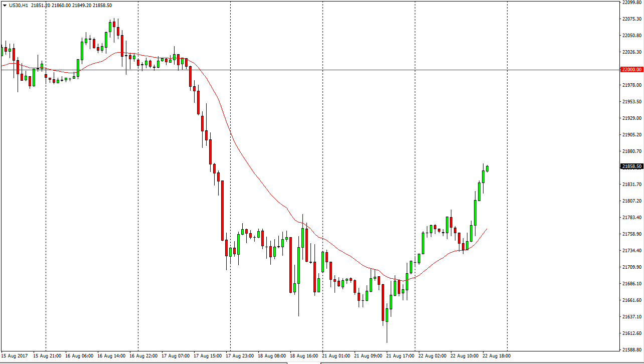Click the 15 Aug 2017 date label
The height and width of the screenshot is (364, 644).
point(14,356)
